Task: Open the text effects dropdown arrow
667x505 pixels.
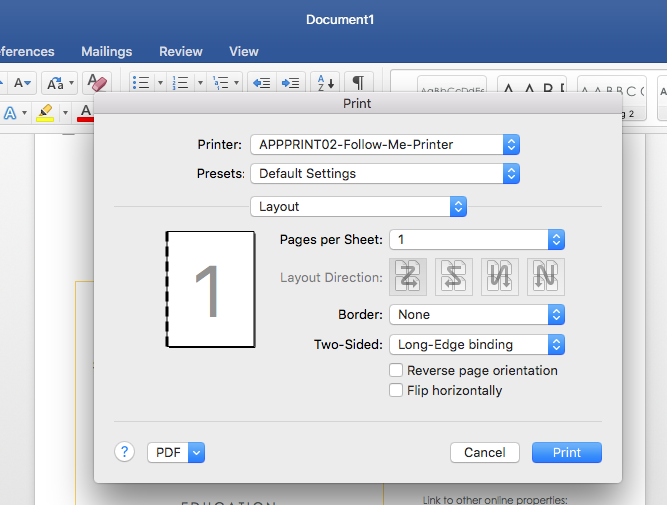Action: click(24, 113)
